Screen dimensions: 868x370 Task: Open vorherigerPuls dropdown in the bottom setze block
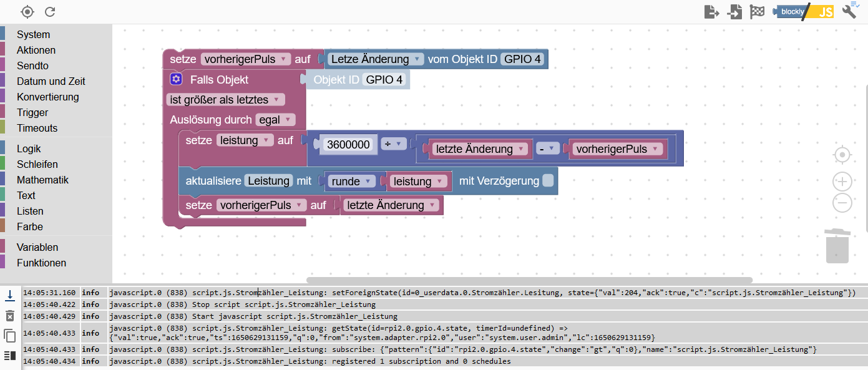[262, 205]
